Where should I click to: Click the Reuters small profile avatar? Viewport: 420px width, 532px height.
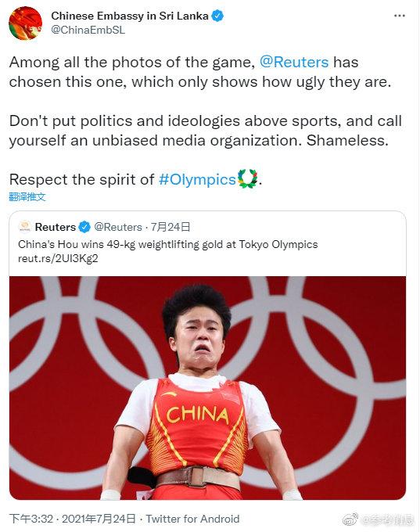click(25, 227)
